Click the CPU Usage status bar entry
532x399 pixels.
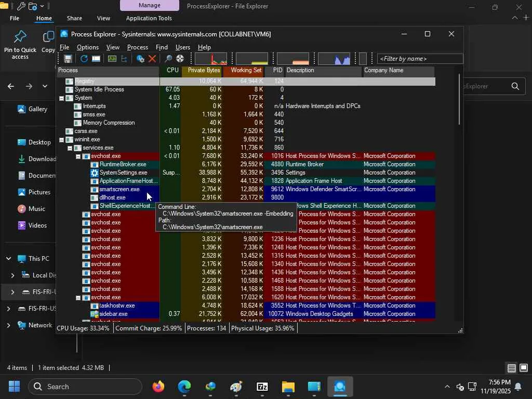click(x=83, y=328)
